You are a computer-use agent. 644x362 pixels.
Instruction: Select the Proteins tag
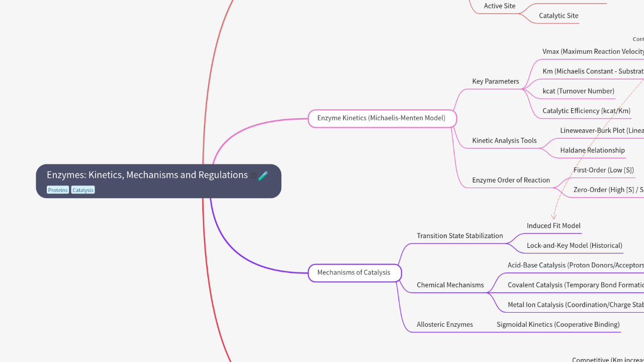(58, 190)
